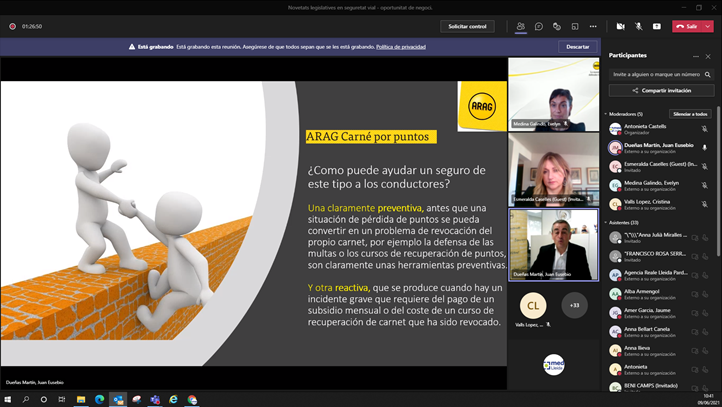Viewport: 722px width, 407px height.
Task: Open Internet Explorer from taskbar
Action: pos(173,399)
